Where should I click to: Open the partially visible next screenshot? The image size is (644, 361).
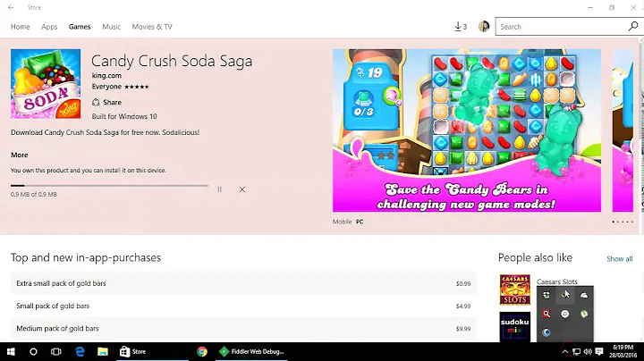pyautogui.click(x=623, y=130)
